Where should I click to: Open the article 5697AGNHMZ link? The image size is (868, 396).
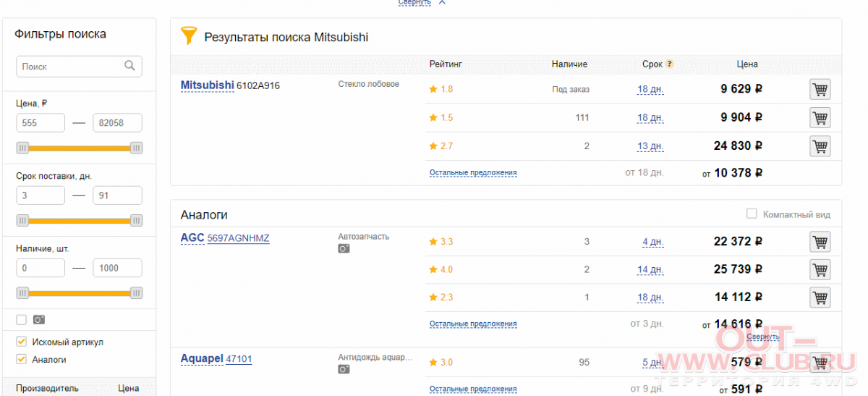[x=238, y=238]
